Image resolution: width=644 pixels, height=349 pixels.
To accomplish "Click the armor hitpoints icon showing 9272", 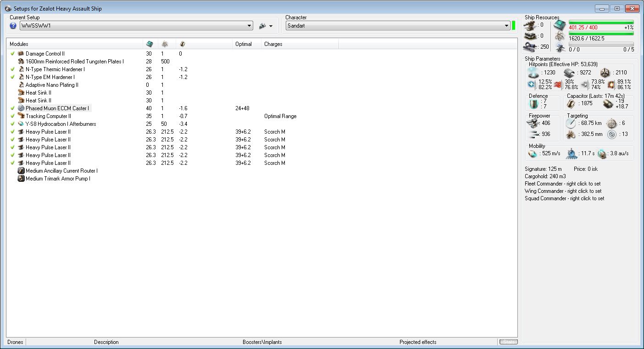I will click(569, 73).
